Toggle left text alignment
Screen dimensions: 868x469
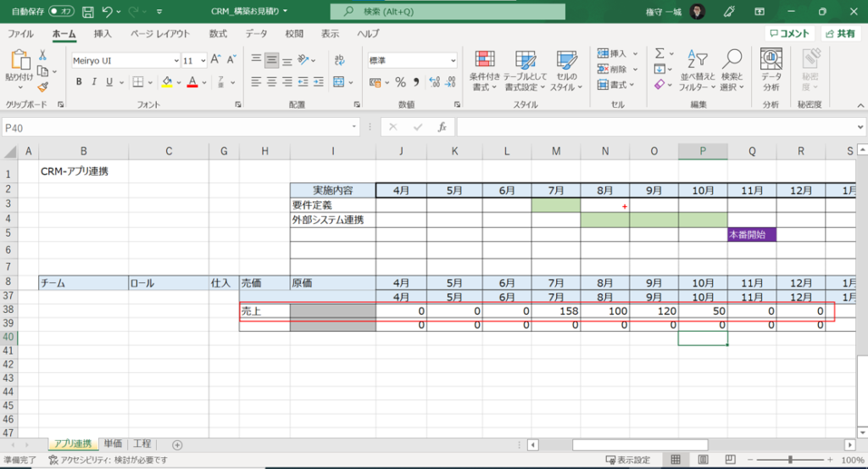256,82
